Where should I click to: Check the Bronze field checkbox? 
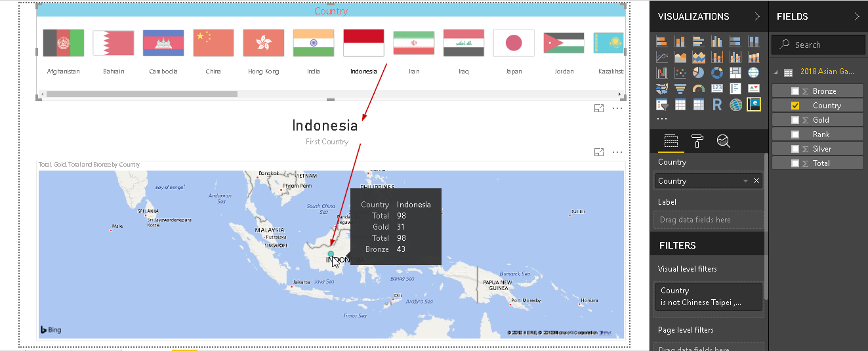(x=795, y=91)
